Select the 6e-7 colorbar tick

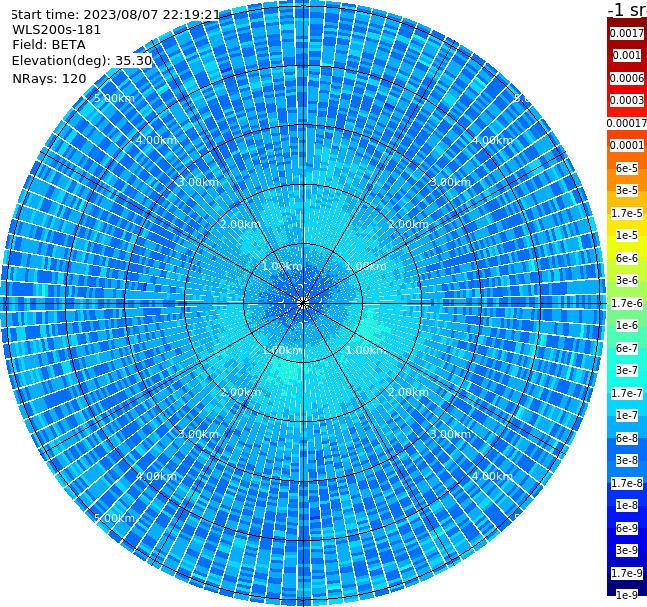point(627,348)
